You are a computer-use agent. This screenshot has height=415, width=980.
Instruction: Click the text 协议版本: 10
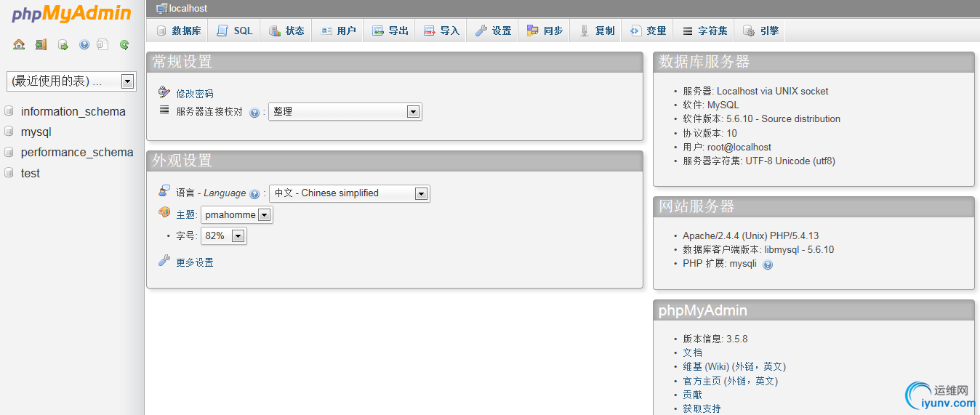(710, 133)
